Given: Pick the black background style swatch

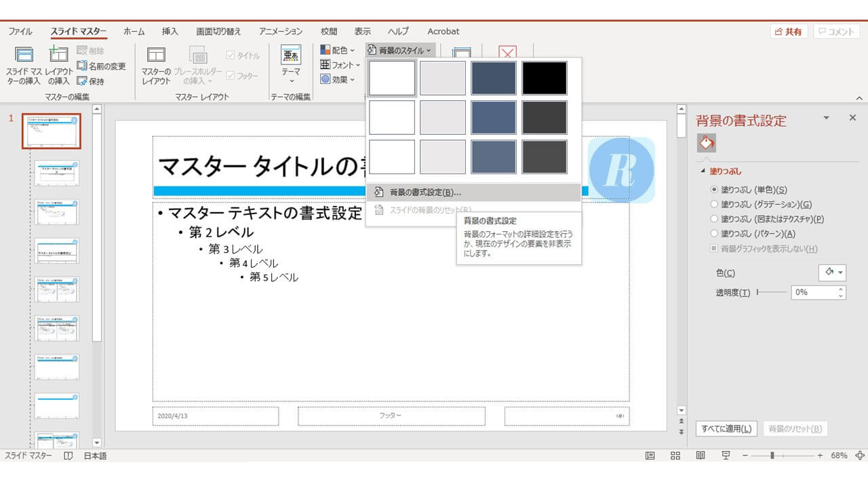Looking at the screenshot, I should click(545, 78).
